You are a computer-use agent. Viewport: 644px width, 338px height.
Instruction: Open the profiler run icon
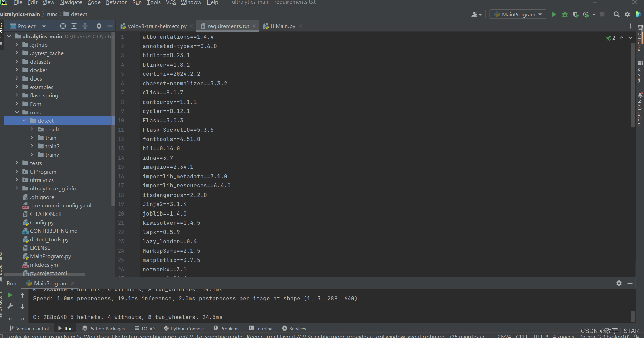tap(586, 14)
